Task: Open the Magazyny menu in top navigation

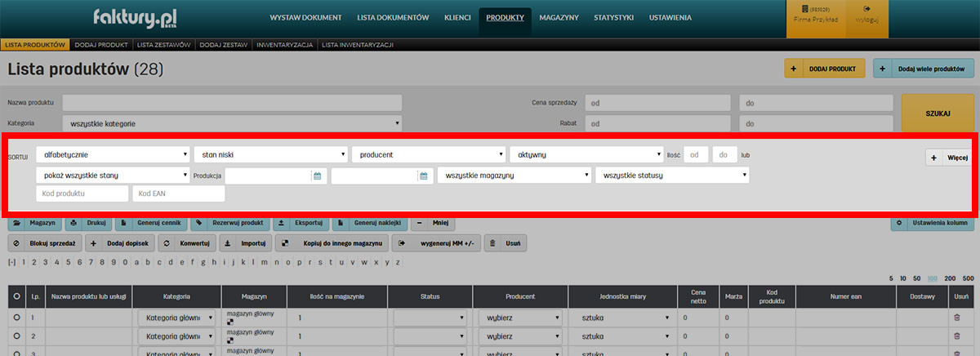Action: click(x=559, y=17)
